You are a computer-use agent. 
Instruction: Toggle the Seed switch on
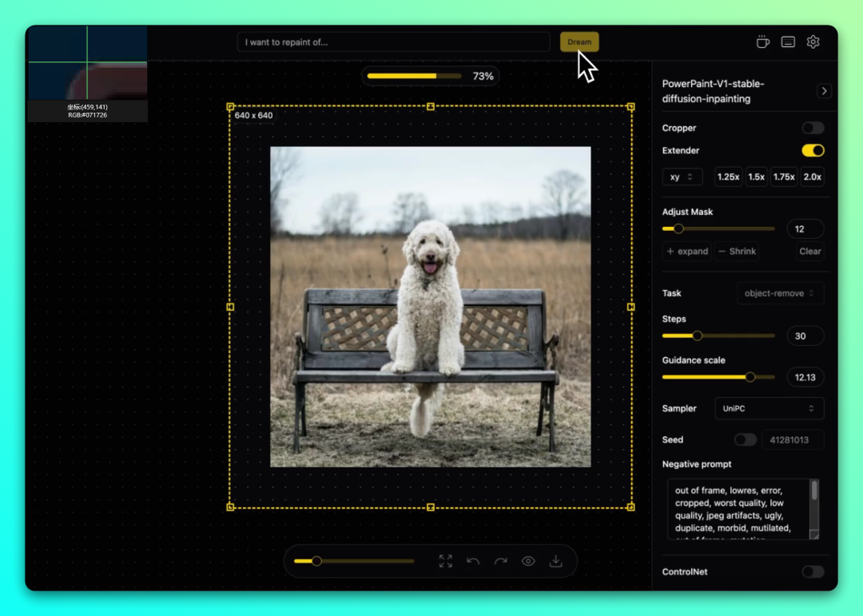click(745, 439)
